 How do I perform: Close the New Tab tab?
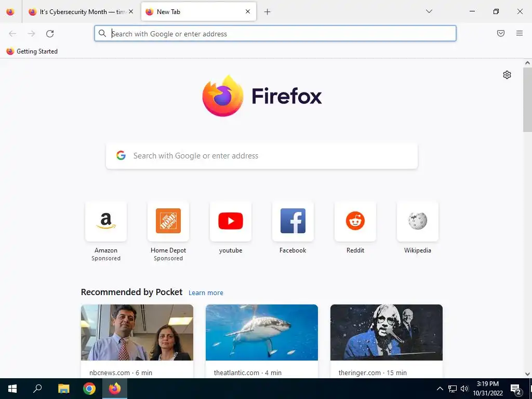[248, 11]
